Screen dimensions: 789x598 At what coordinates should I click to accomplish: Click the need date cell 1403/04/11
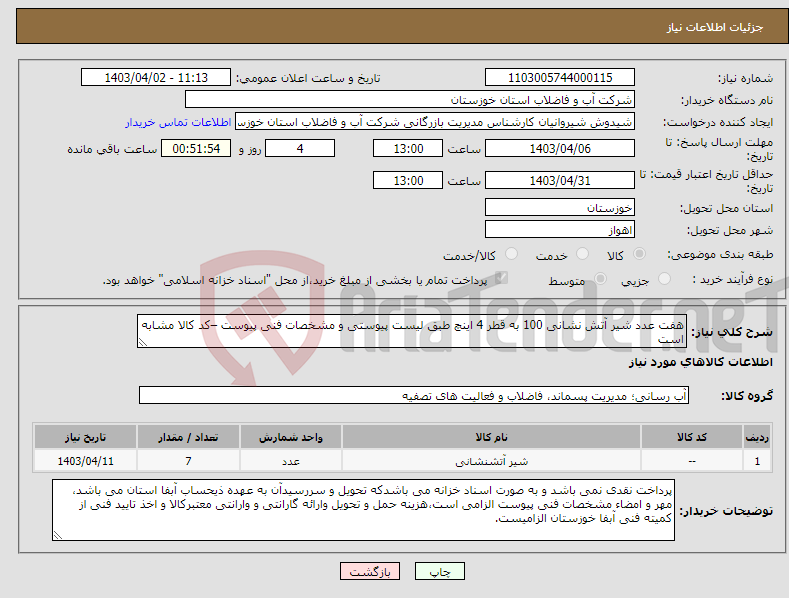86,461
